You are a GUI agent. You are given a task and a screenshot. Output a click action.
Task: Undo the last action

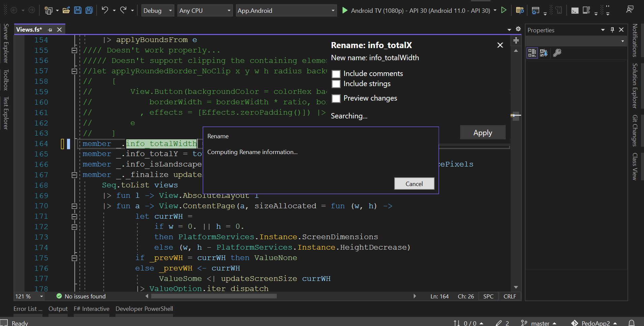point(105,10)
